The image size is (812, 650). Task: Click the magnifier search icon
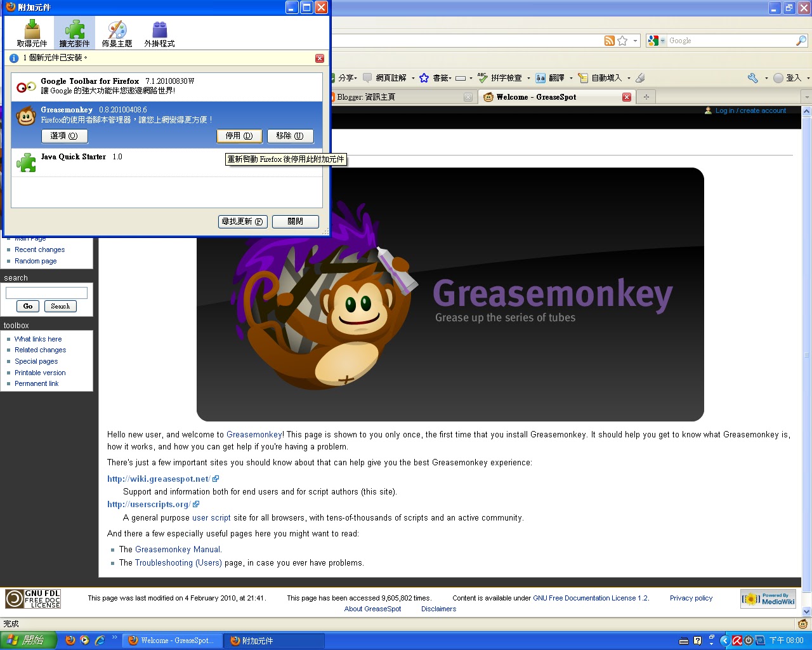[801, 41]
